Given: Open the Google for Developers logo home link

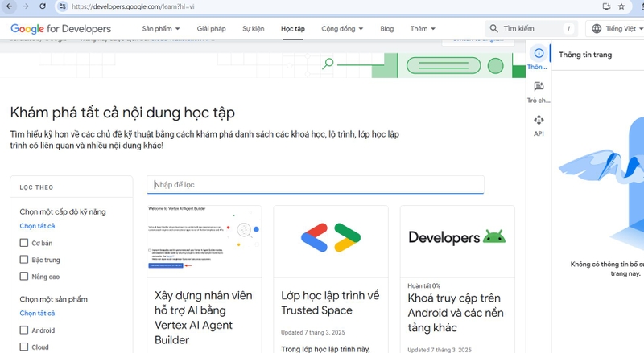Looking at the screenshot, I should pos(61,29).
